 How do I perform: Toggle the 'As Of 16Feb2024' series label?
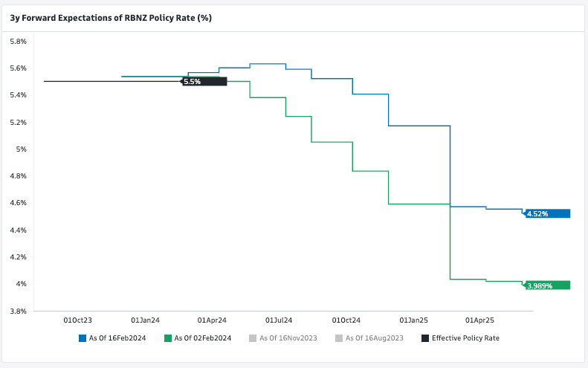coord(117,338)
